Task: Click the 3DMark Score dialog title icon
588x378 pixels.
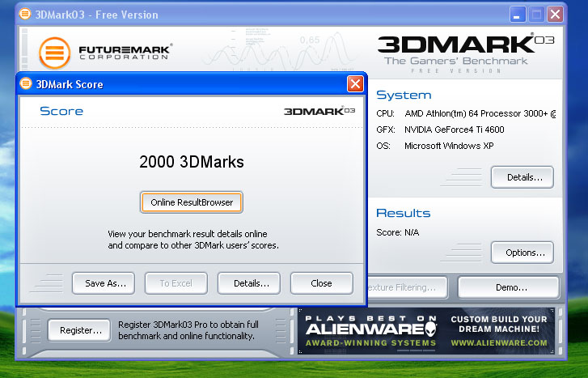Action: click(25, 84)
